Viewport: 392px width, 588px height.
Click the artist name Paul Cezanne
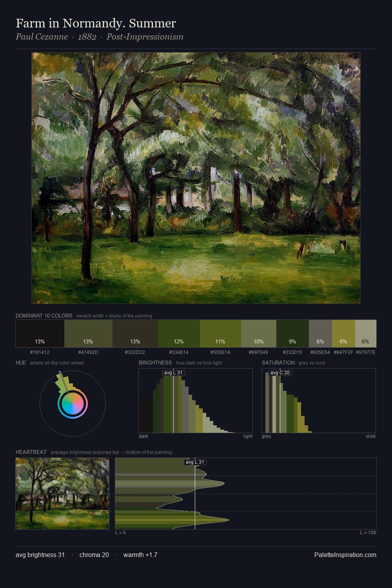pyautogui.click(x=42, y=37)
